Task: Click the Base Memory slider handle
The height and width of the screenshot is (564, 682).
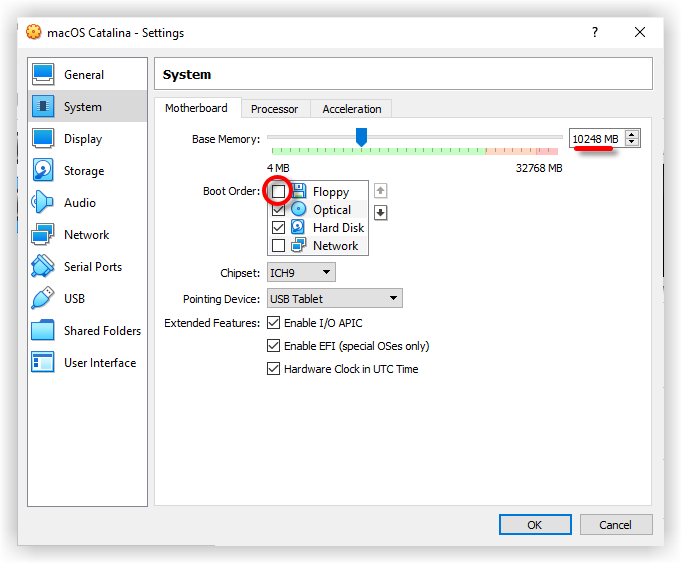Action: 362,136
